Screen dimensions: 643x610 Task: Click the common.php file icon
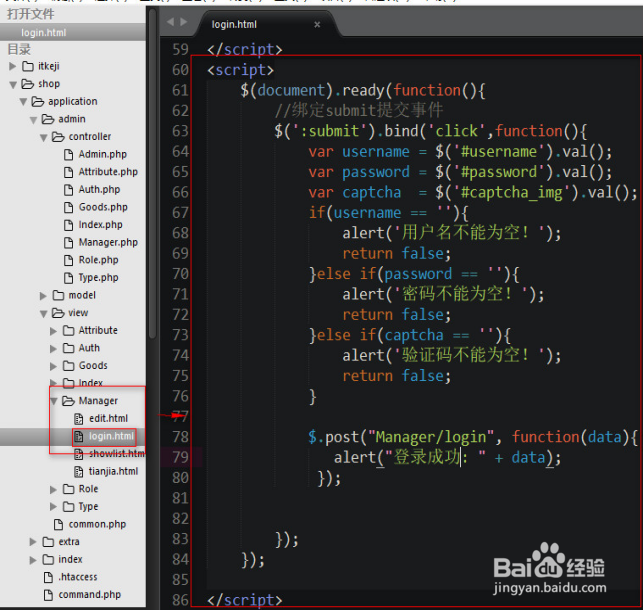[x=59, y=524]
